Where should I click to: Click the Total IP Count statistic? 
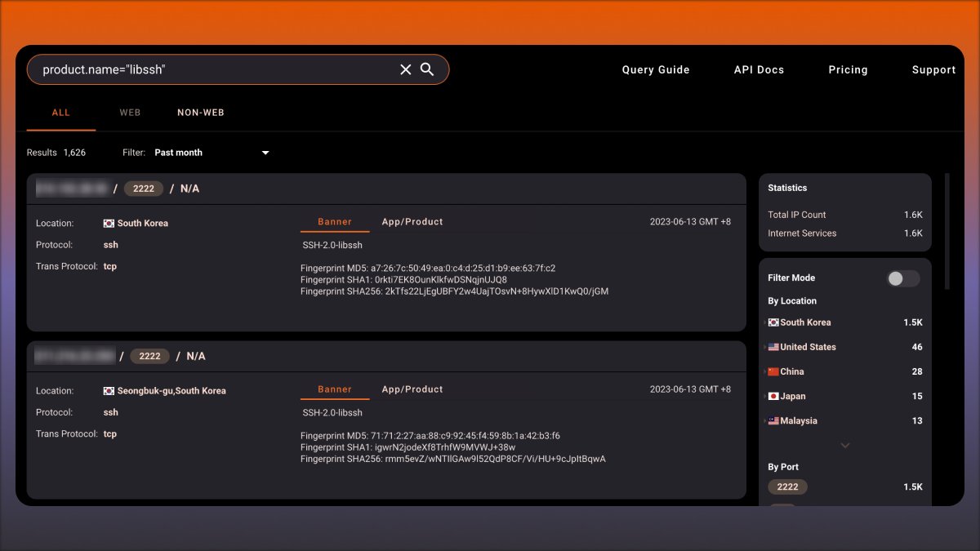click(x=845, y=215)
